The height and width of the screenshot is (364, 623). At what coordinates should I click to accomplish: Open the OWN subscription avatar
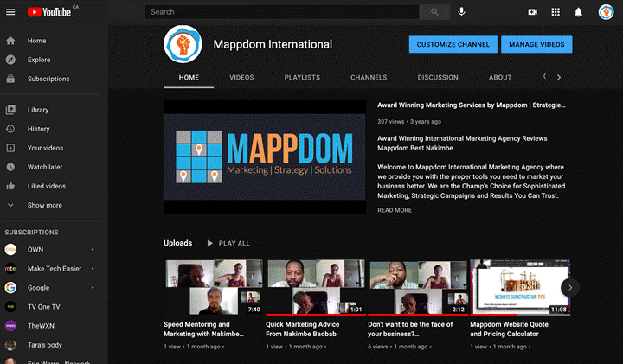coord(10,249)
